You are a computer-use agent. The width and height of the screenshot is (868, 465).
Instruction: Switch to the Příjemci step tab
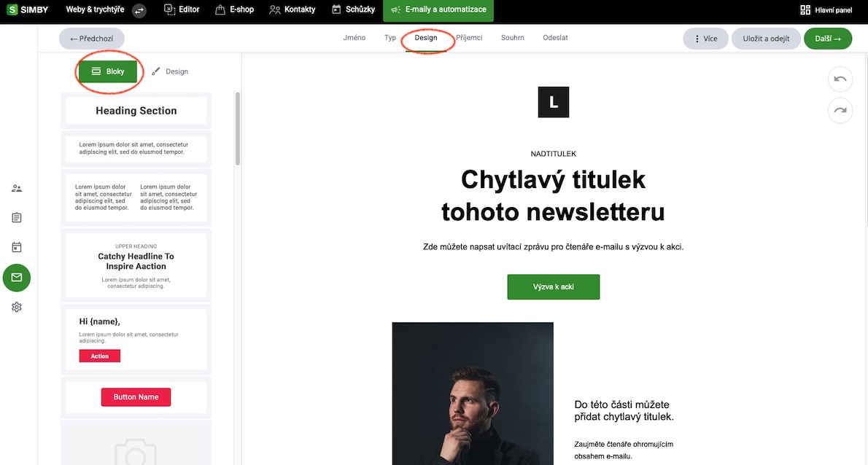point(469,38)
